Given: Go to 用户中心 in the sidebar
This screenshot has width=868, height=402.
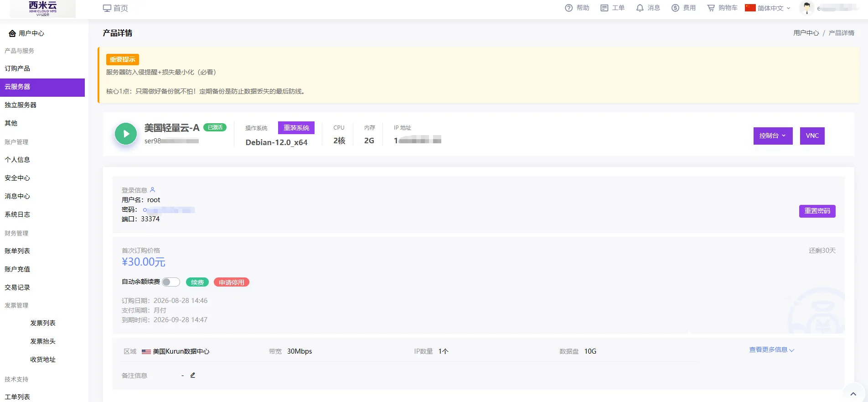Looking at the screenshot, I should 26,33.
